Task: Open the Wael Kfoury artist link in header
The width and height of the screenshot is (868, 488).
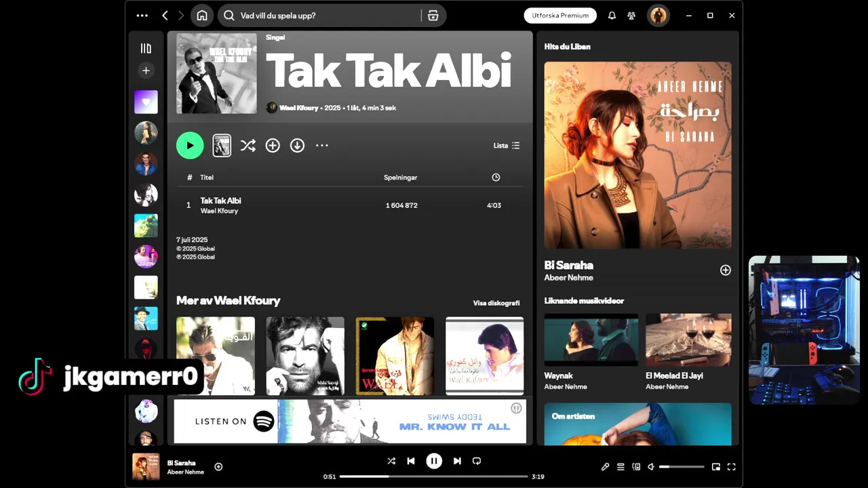Action: pyautogui.click(x=298, y=108)
